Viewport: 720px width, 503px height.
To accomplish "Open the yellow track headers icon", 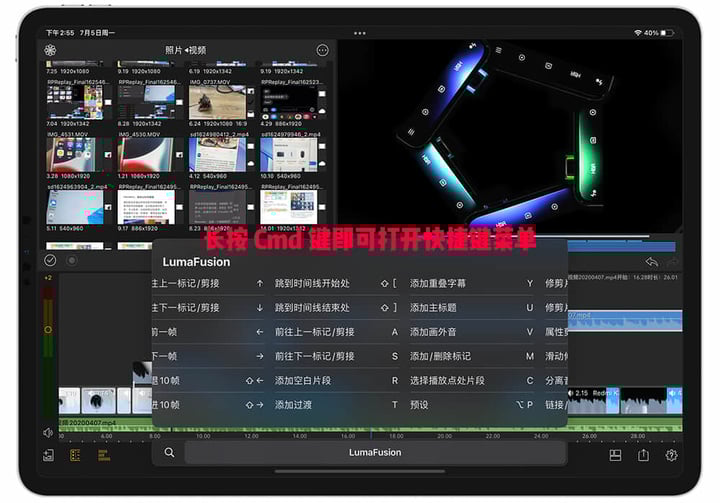I will pyautogui.click(x=75, y=455).
